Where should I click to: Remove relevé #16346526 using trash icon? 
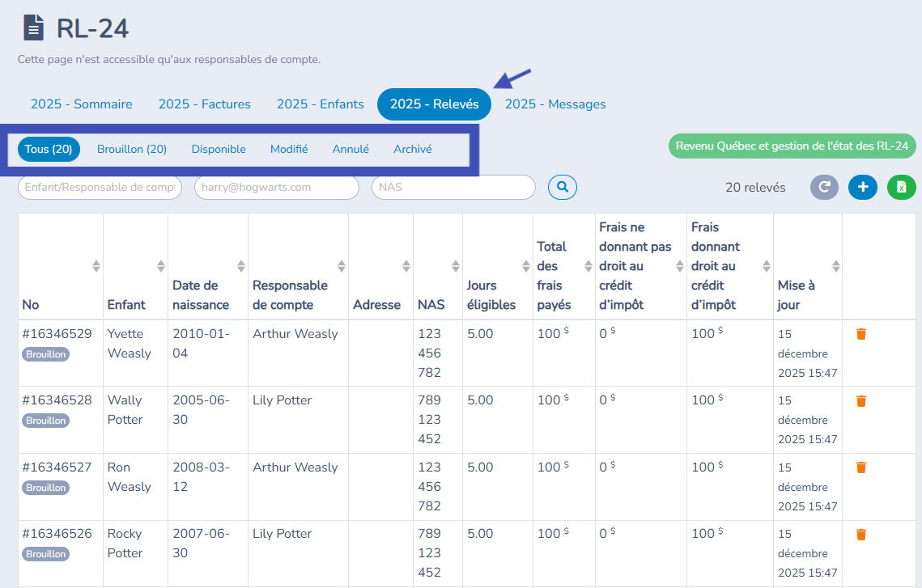pyautogui.click(x=860, y=535)
